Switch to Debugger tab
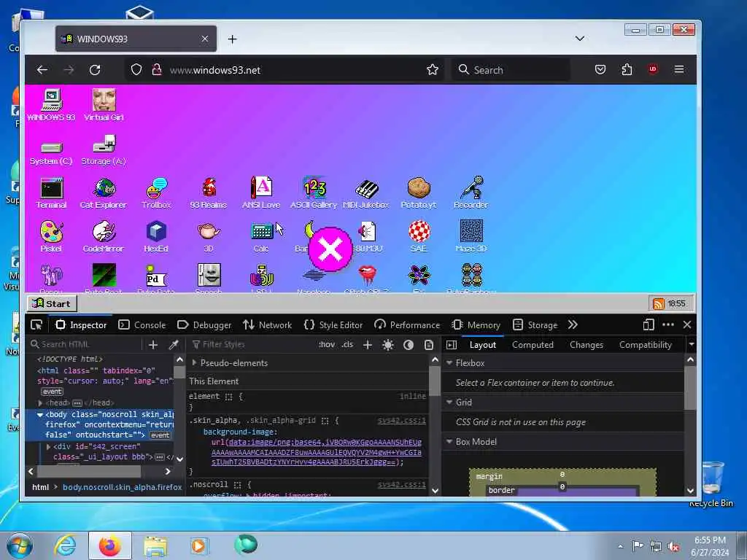The width and height of the screenshot is (747, 560). click(204, 324)
